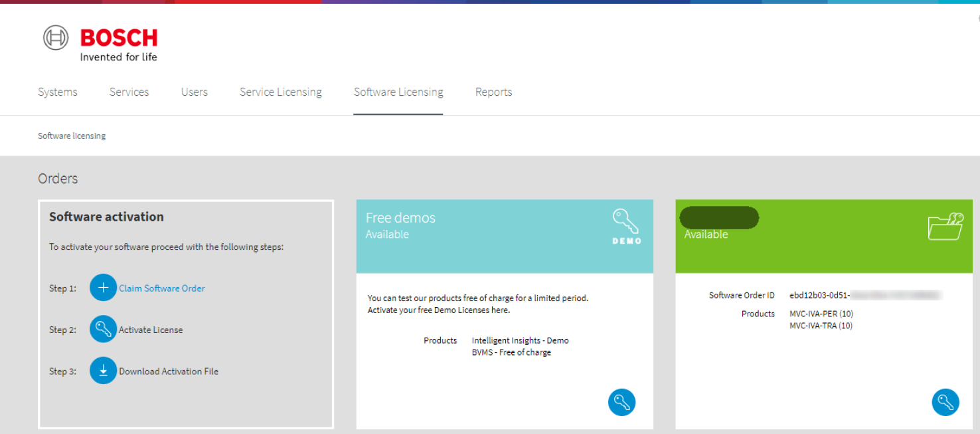The height and width of the screenshot is (434, 980).
Task: Click the Download Activation File text
Action: pyautogui.click(x=169, y=372)
